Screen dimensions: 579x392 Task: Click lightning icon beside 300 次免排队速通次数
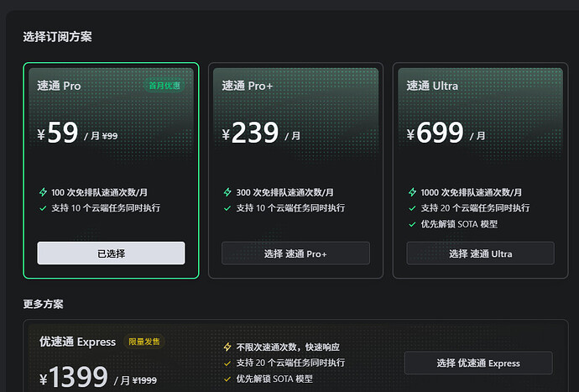(227, 192)
